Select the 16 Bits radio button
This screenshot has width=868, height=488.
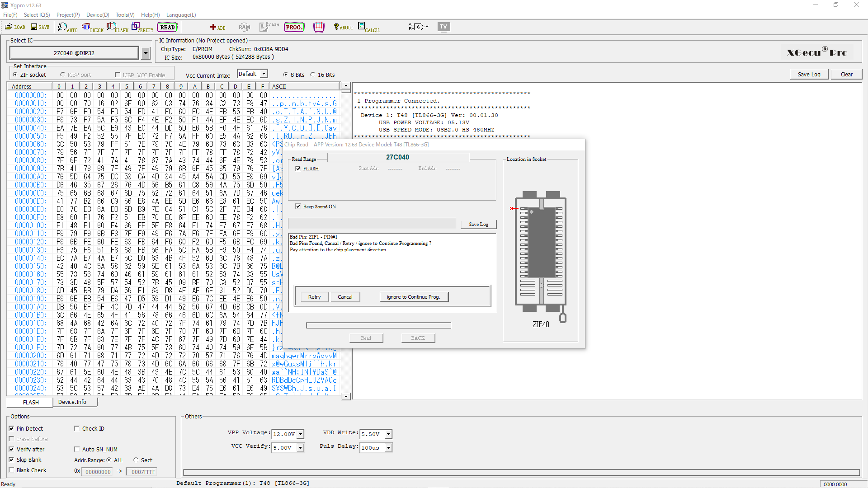[313, 75]
